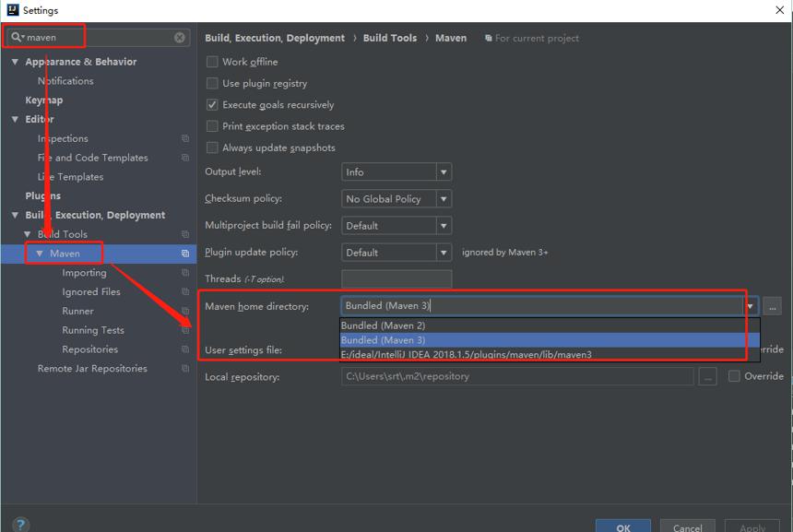The image size is (793, 532).
Task: Click project-level icon beside Importing
Action: click(x=185, y=273)
